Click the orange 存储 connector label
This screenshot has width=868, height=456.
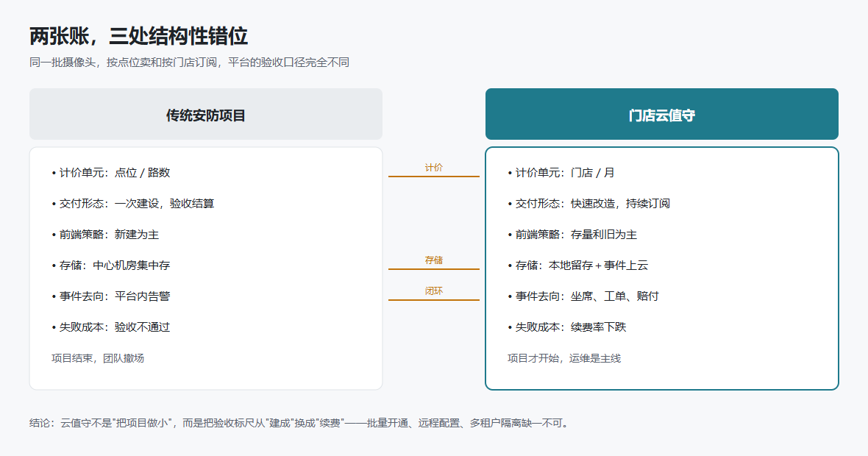[x=434, y=260]
